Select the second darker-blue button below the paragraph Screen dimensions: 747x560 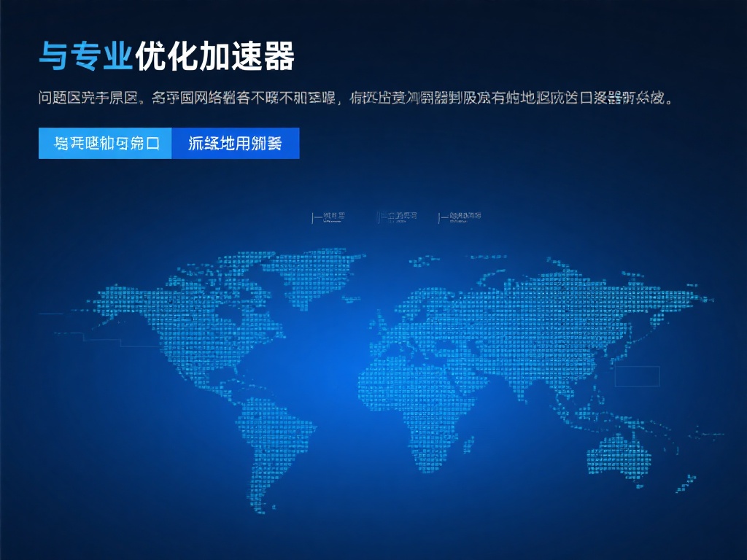point(234,144)
